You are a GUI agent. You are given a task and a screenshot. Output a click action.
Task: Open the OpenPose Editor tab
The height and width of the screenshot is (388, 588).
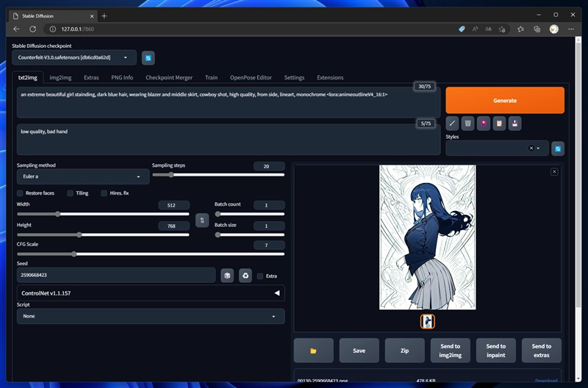pos(251,78)
